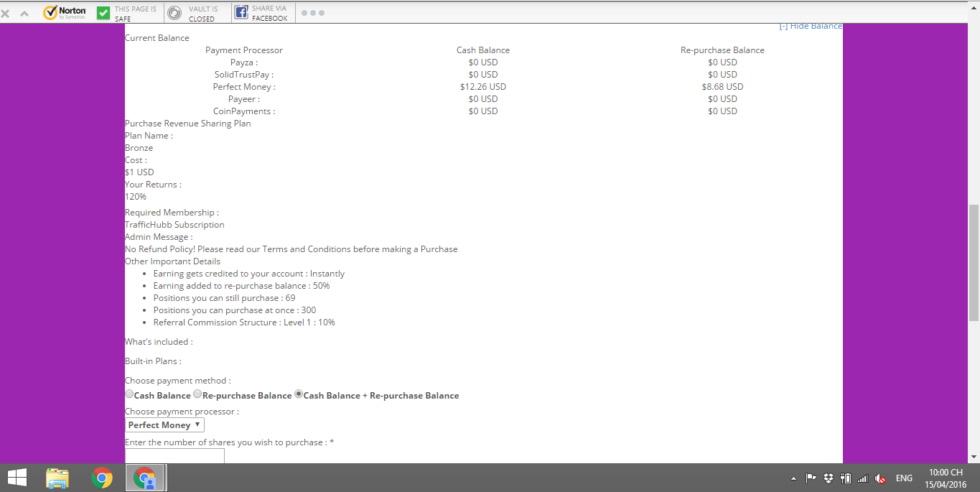Click 'Positions you can purchase at once : 300'
The width and height of the screenshot is (980, 492).
tap(234, 310)
